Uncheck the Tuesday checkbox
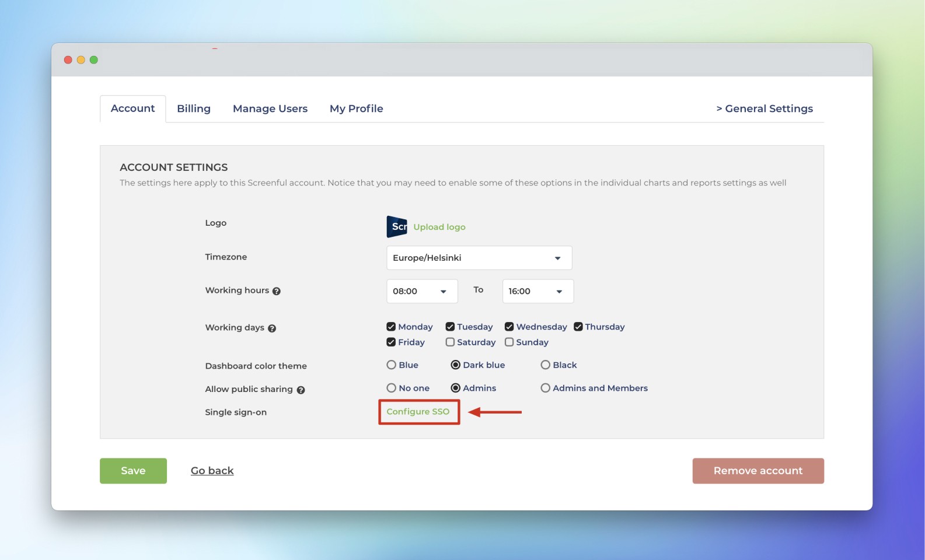Image resolution: width=925 pixels, height=560 pixels. (450, 327)
